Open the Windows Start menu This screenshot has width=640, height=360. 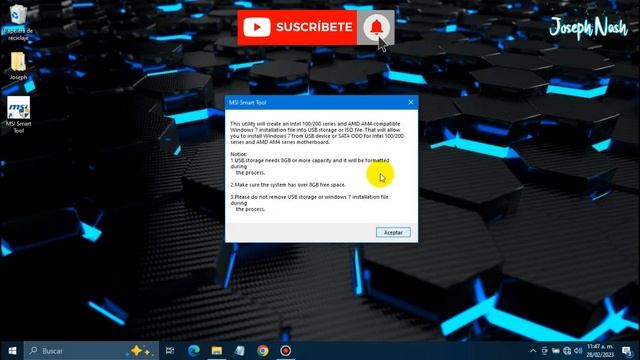[x=12, y=351]
